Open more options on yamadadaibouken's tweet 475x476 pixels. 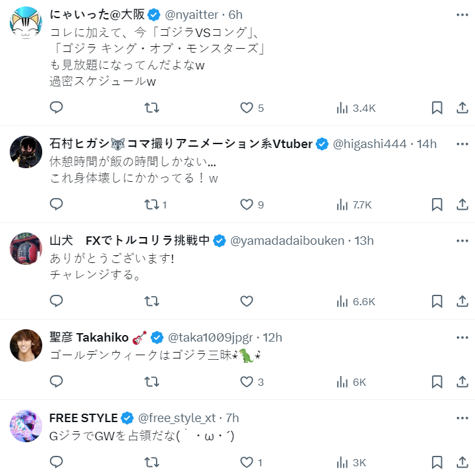[462, 240]
